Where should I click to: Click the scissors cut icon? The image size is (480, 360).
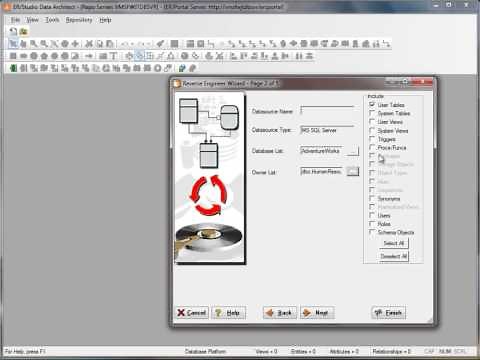tap(89, 44)
